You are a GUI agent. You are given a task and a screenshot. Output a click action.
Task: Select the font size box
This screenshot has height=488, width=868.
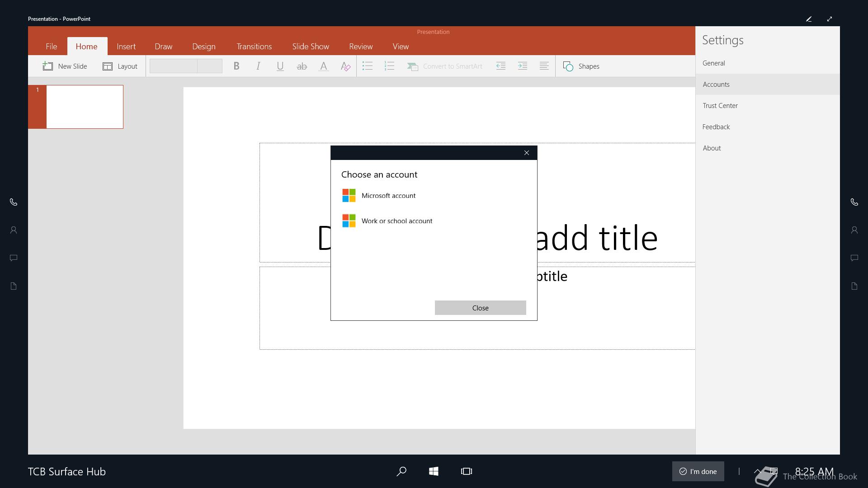210,66
